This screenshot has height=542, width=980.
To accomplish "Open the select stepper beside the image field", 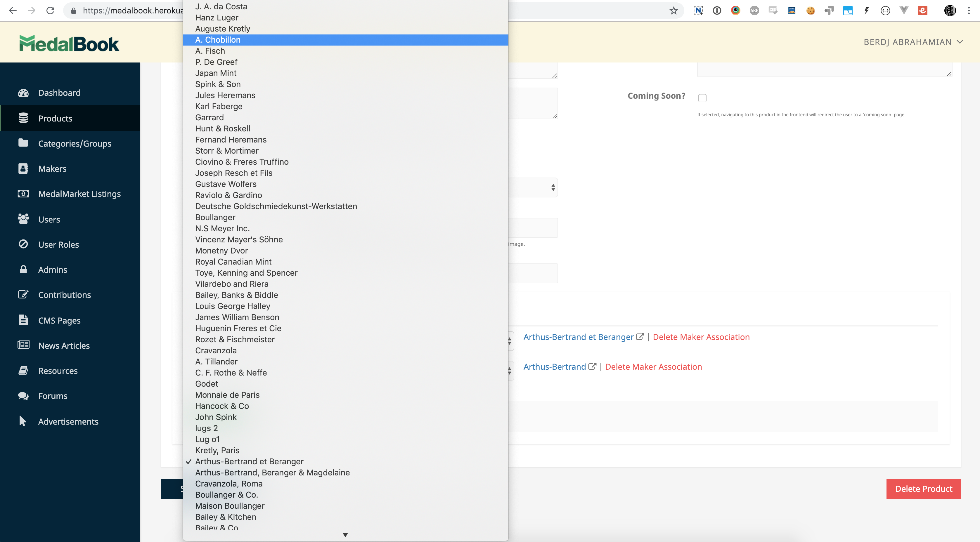I will [x=553, y=187].
